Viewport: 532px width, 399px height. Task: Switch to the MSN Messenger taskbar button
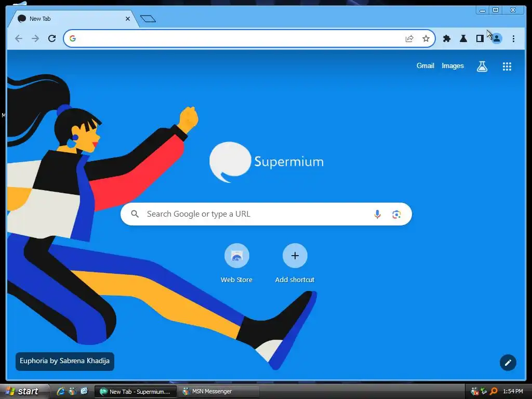219,392
